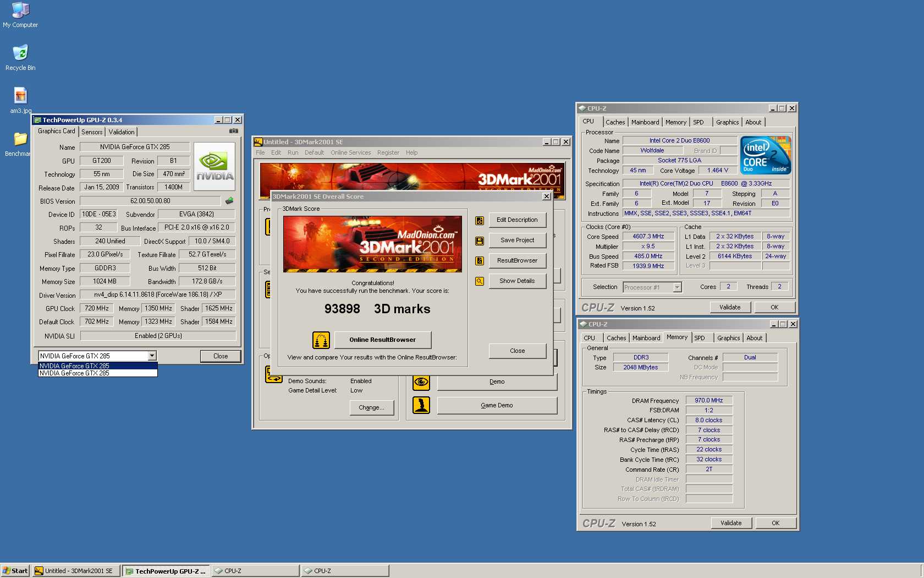Close the 3DMark score dialog via Close button
924x578 pixels.
[517, 351]
